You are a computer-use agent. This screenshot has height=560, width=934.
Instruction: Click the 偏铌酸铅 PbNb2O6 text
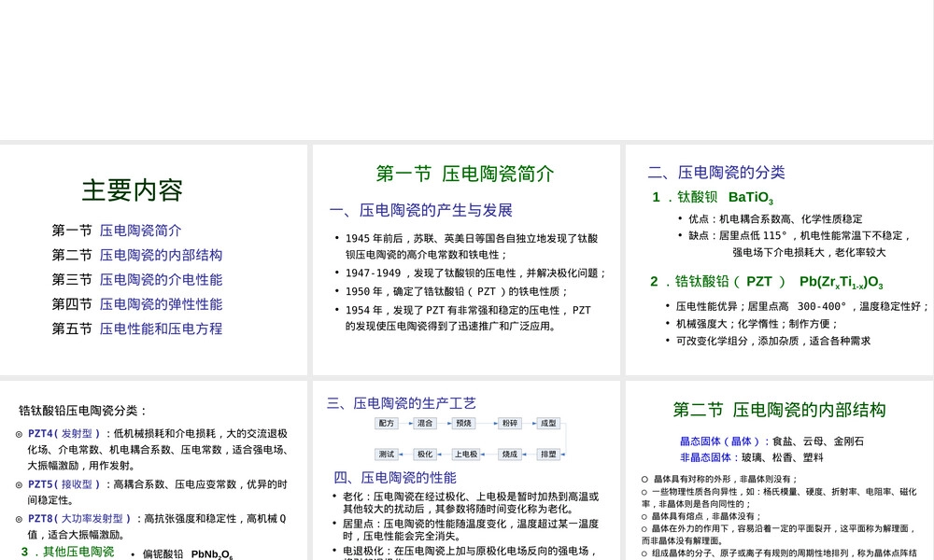pos(188,554)
